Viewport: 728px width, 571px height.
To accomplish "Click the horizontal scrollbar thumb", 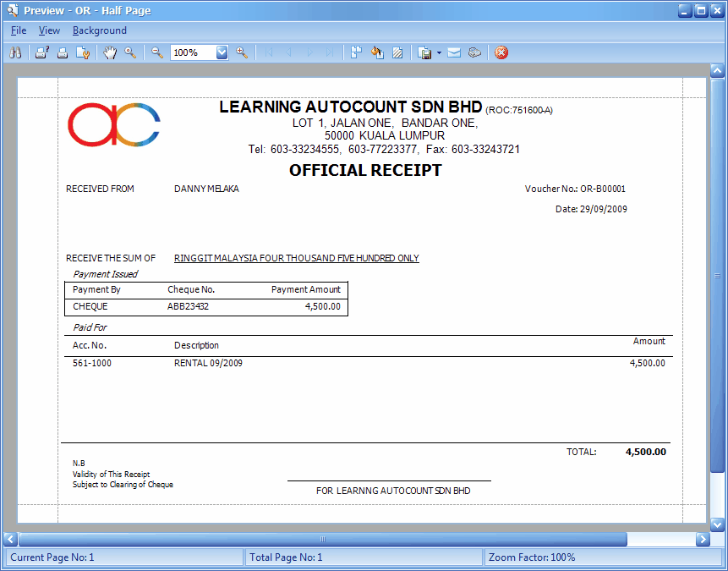I will tap(322, 539).
